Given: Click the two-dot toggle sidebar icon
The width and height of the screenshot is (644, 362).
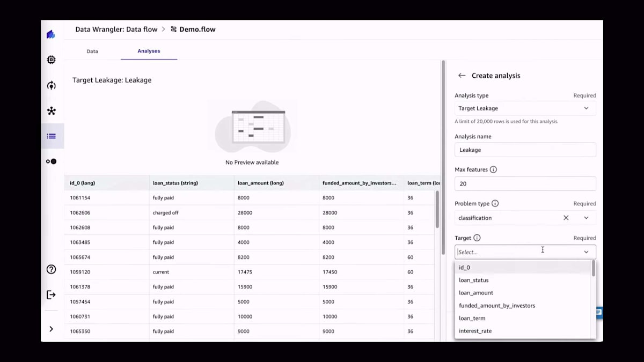Looking at the screenshot, I should click(51, 161).
